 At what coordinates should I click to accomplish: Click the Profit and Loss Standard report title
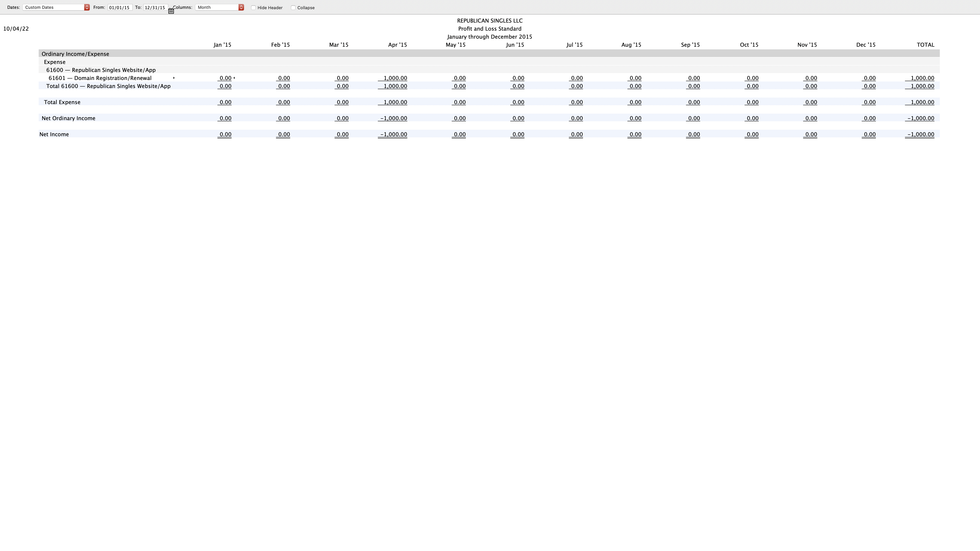click(x=490, y=29)
